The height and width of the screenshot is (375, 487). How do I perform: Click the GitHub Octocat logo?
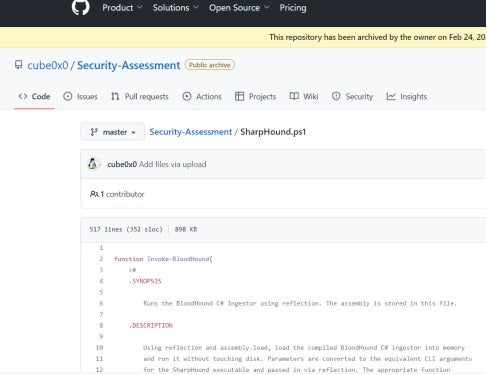(80, 7)
